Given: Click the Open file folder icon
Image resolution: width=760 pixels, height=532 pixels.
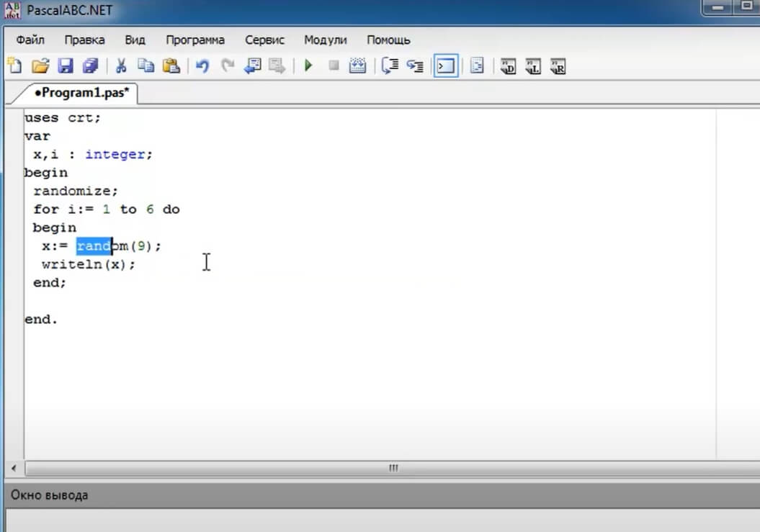Looking at the screenshot, I should tap(40, 66).
